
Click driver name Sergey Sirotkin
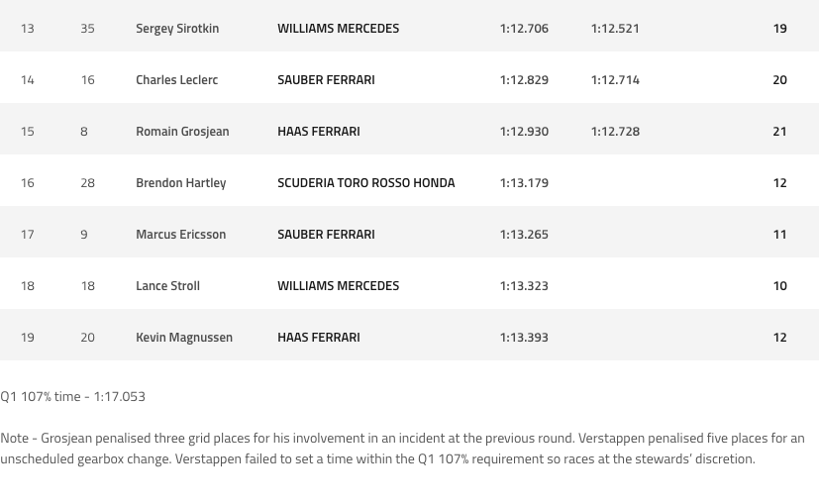tap(177, 29)
